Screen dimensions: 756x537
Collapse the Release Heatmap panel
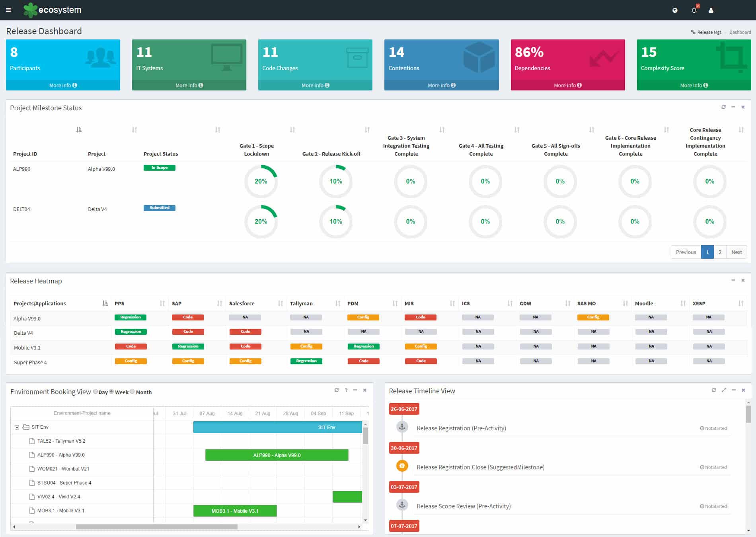(733, 280)
